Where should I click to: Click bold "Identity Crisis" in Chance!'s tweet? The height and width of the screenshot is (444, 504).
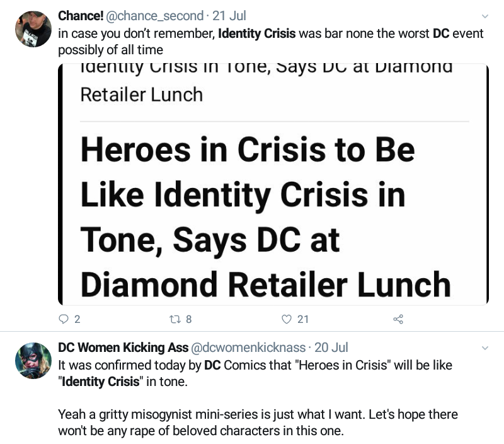click(x=256, y=33)
